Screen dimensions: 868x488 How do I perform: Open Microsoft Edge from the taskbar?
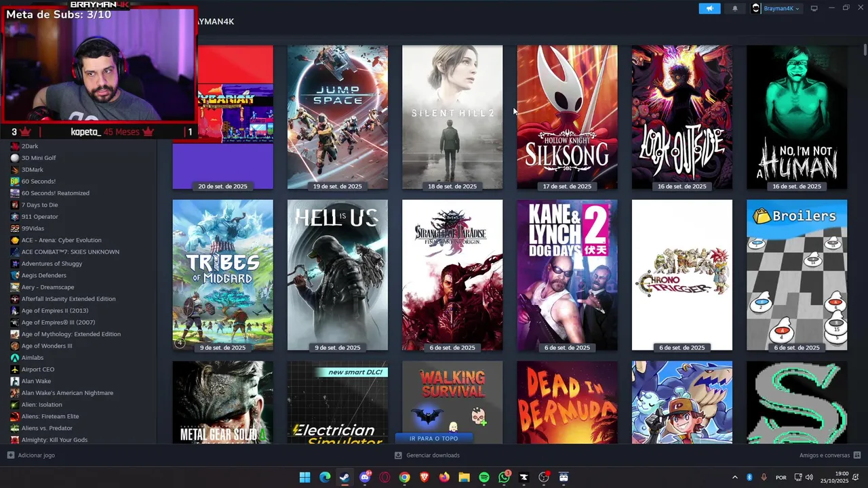325,477
